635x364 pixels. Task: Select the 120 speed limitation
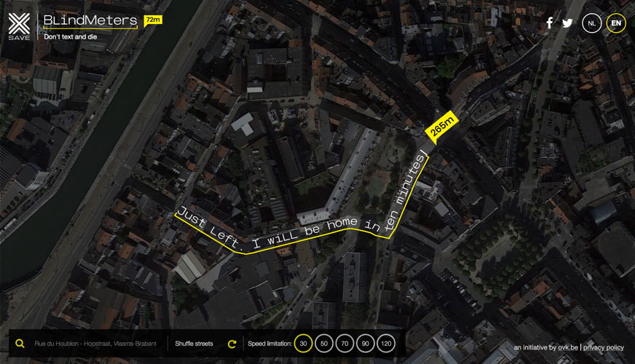point(386,344)
